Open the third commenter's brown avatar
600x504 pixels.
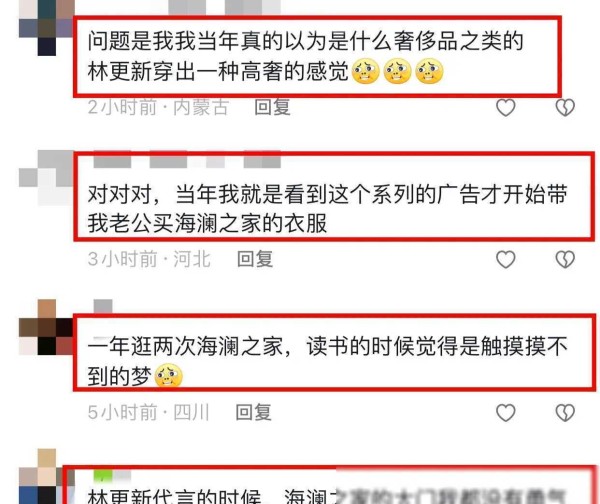pyautogui.click(x=46, y=327)
